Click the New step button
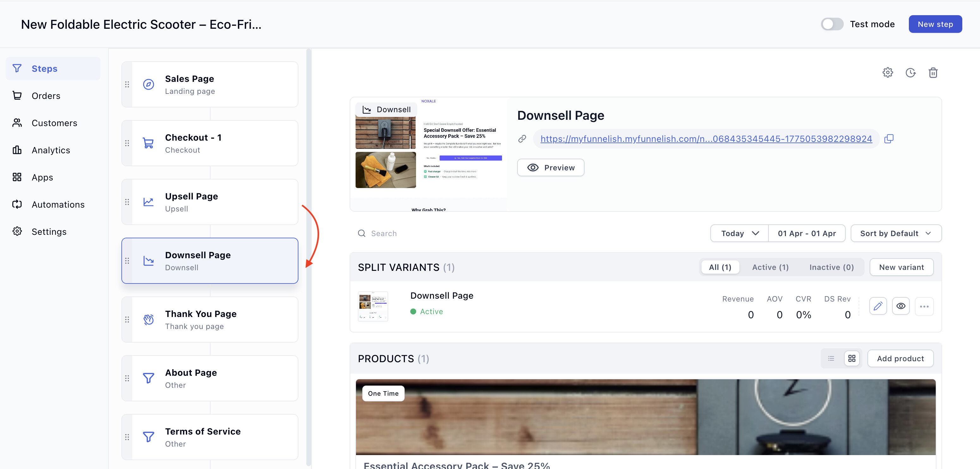 click(935, 24)
